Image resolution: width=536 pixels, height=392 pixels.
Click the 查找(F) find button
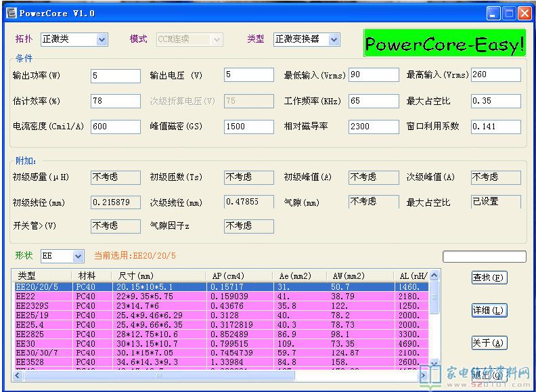pyautogui.click(x=489, y=278)
